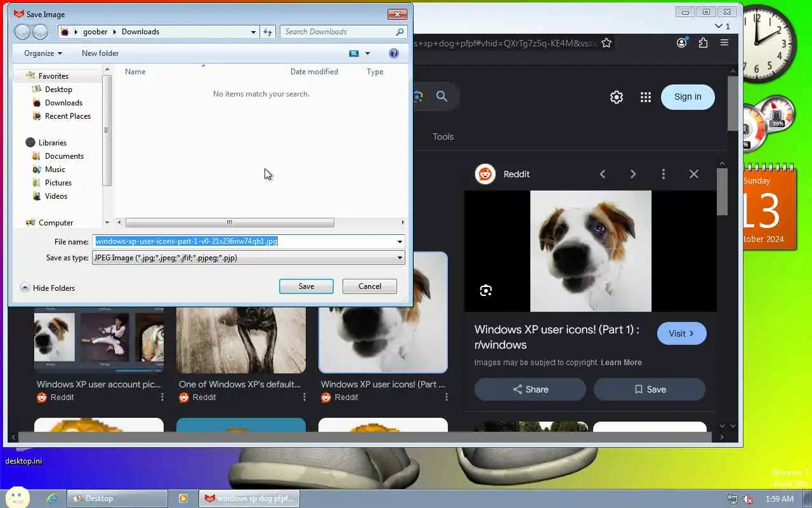Viewport: 812px width, 508px height.
Task: Click goober in address breadcrumb
Action: [95, 32]
